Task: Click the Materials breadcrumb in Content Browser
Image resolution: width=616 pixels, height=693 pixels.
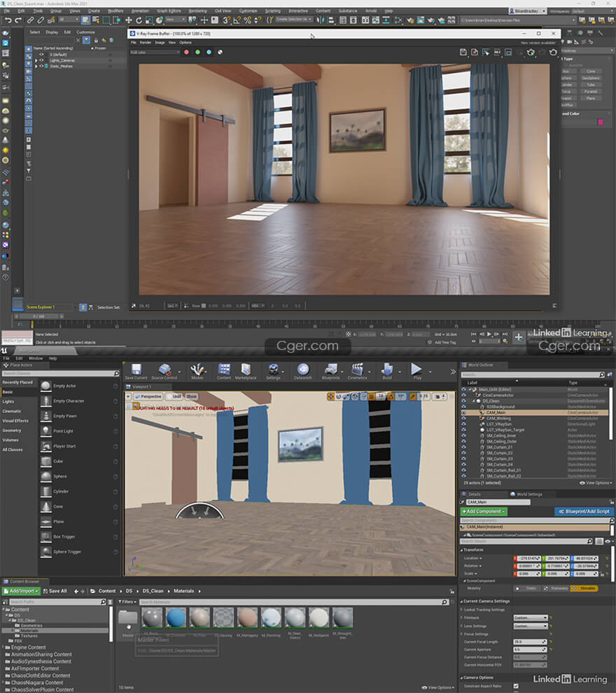Action: 184,591
